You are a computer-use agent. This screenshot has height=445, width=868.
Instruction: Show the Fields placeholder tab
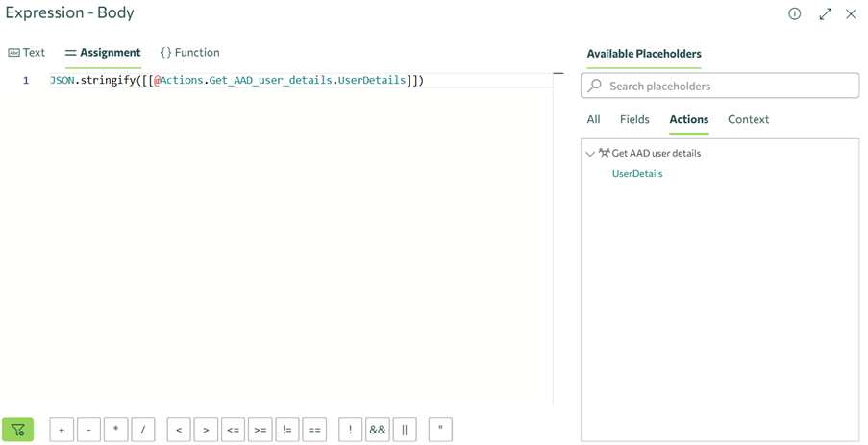pos(634,120)
